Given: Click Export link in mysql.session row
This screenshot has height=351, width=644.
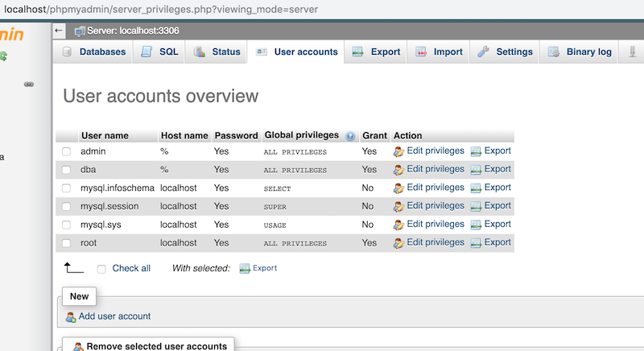Looking at the screenshot, I should [x=497, y=205].
